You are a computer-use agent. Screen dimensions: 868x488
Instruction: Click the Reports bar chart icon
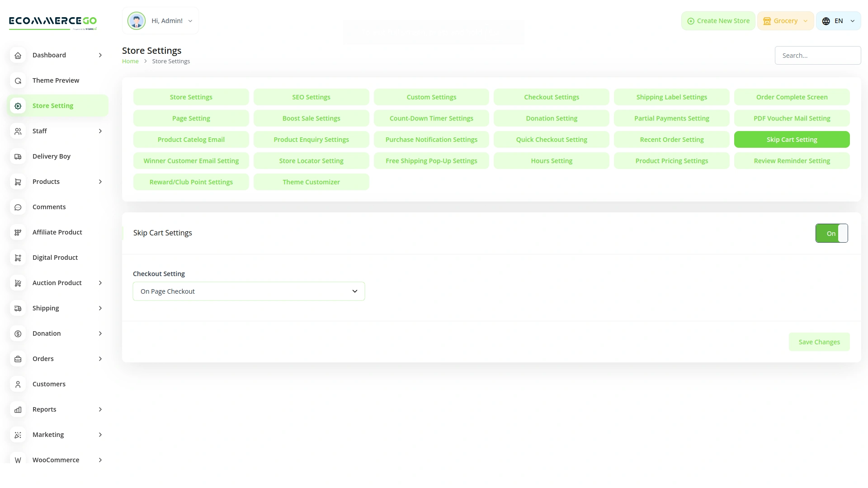(18, 409)
